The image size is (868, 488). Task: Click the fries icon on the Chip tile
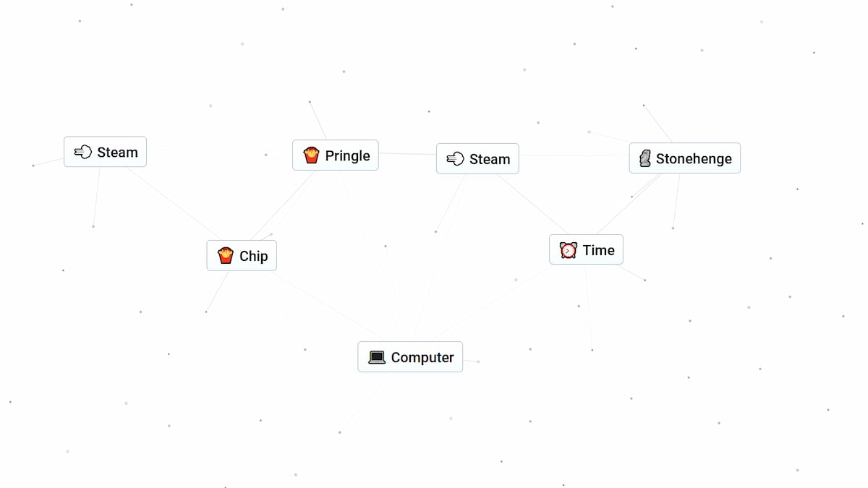[225, 255]
